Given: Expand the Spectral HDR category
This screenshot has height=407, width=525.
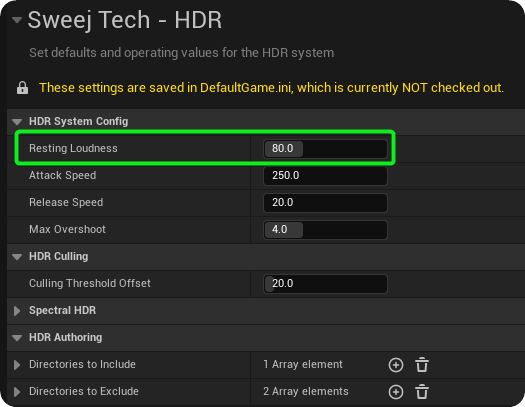Looking at the screenshot, I should click(17, 311).
